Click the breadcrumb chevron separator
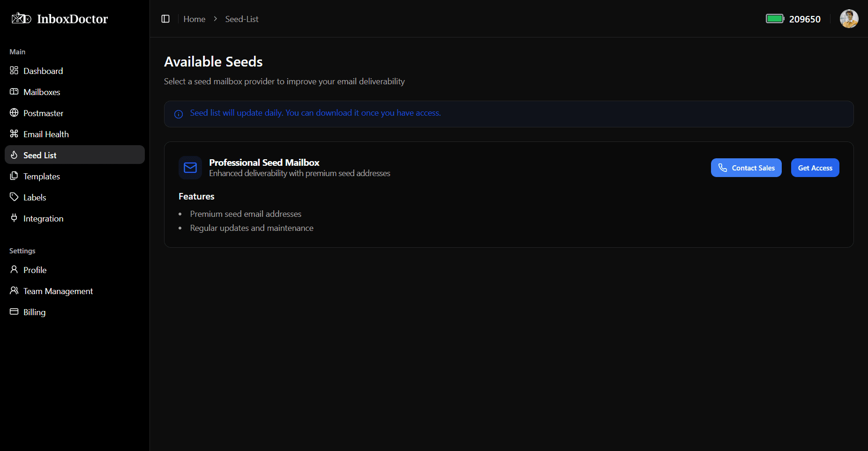Screen dimensions: 868x451 tap(216, 19)
